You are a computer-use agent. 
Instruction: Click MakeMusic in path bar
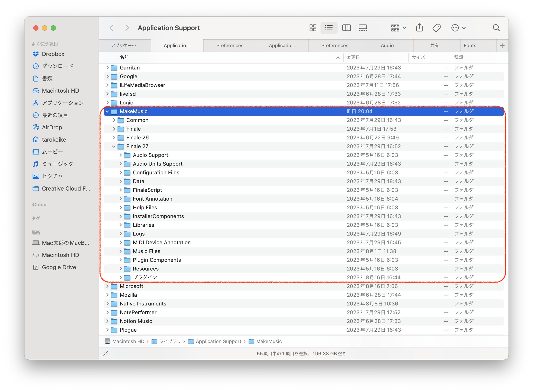point(265,342)
